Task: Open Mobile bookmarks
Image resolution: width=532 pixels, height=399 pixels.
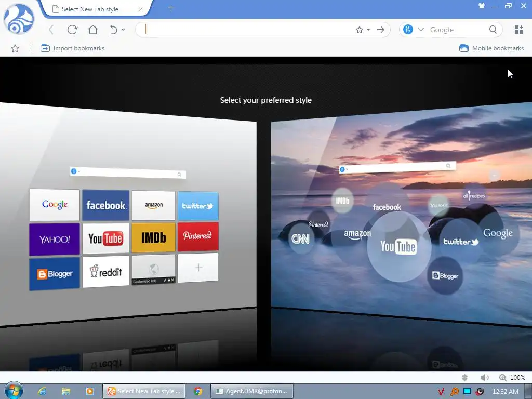Action: 491,48
